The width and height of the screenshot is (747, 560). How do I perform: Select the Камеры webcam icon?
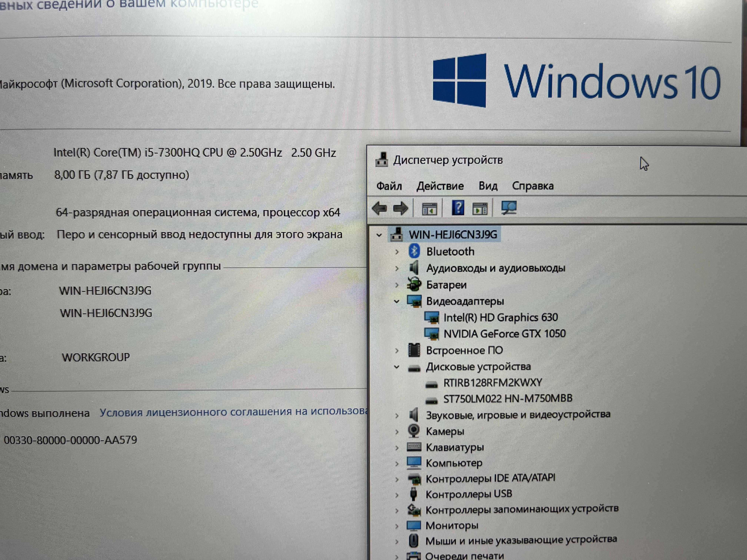(x=414, y=431)
